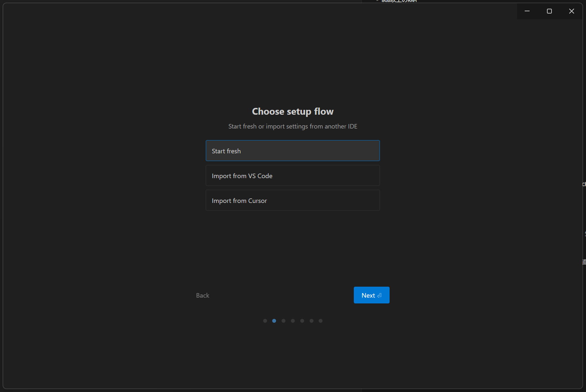
Task: Click the highlighted blue step dot
Action: (x=274, y=321)
